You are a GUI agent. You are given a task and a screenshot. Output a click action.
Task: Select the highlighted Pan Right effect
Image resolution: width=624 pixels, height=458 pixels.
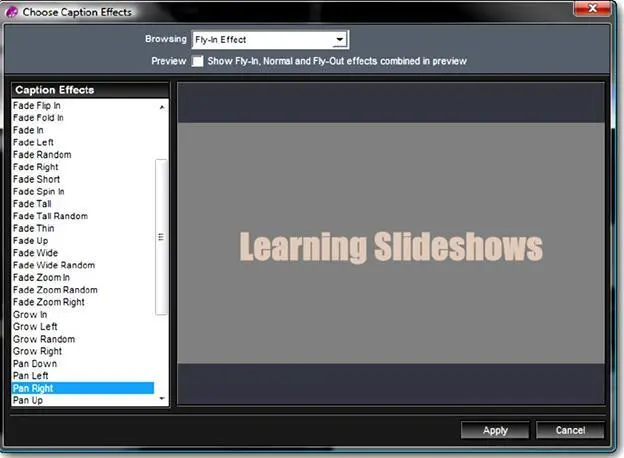tap(35, 388)
